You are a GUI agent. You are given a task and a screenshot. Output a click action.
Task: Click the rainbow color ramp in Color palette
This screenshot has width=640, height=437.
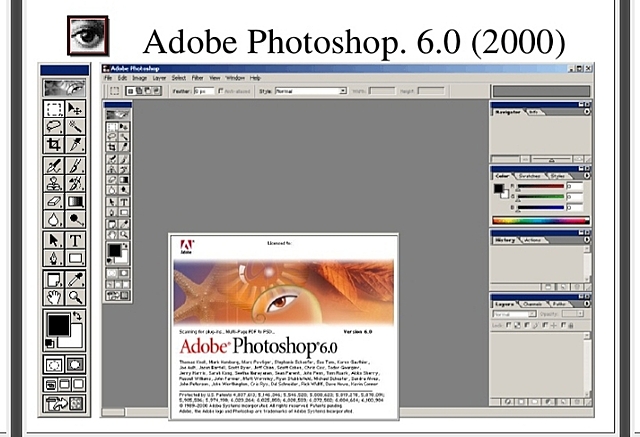coord(541,220)
